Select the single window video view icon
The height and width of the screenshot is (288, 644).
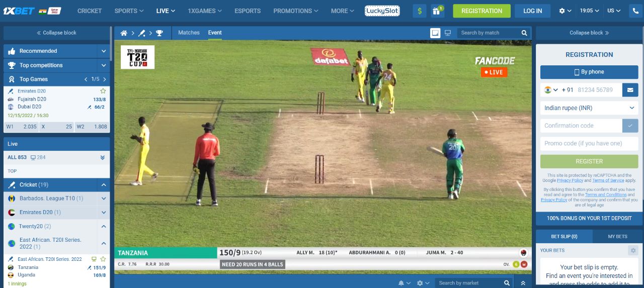point(435,33)
